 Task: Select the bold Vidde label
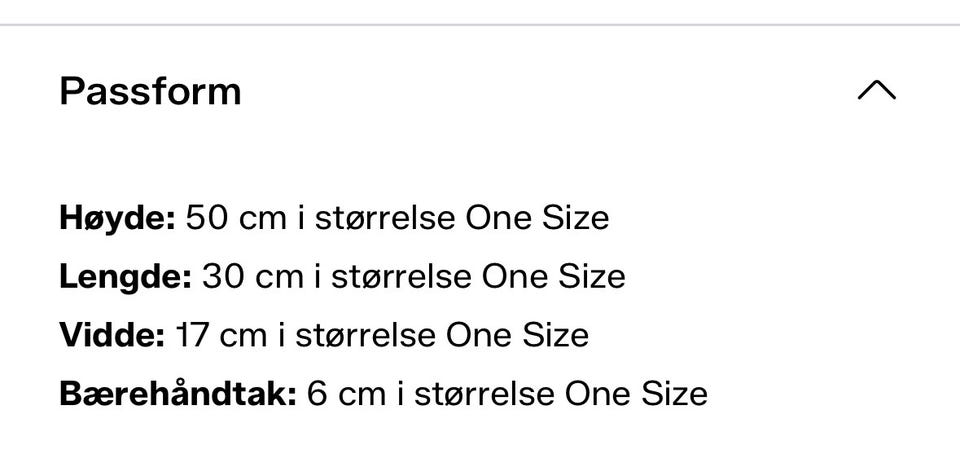click(112, 335)
